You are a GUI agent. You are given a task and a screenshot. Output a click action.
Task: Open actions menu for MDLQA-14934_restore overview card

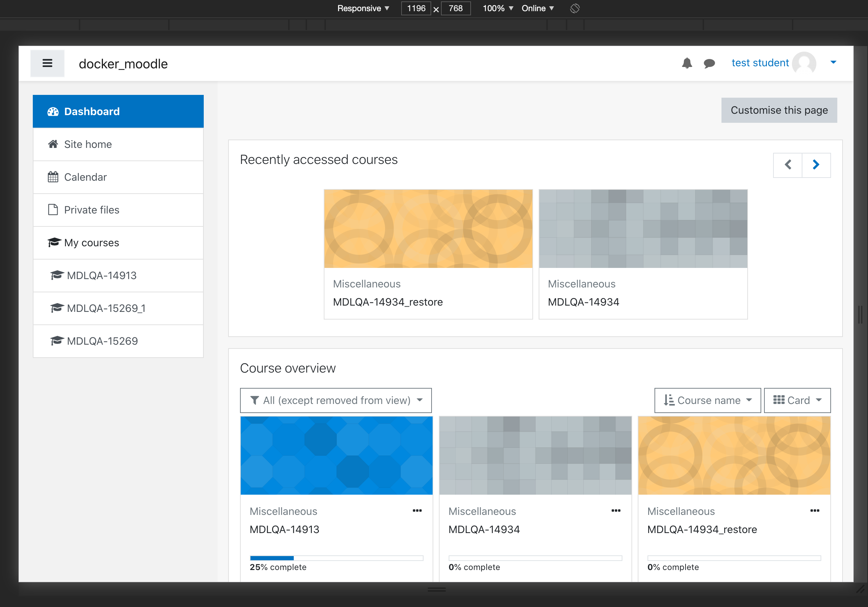point(815,511)
